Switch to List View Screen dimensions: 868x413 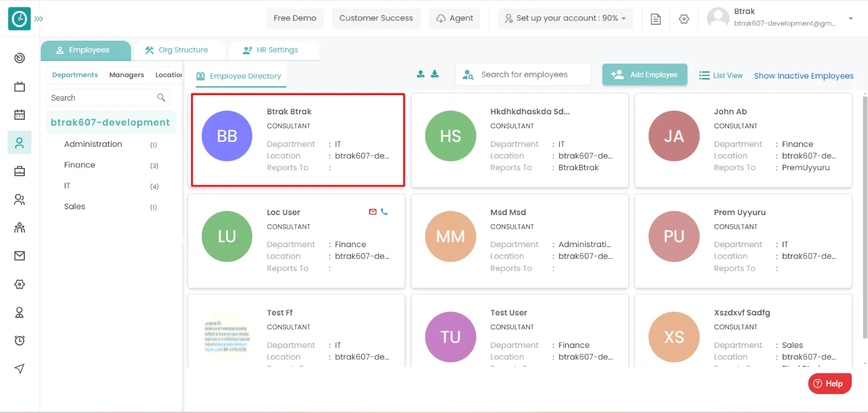[720, 75]
